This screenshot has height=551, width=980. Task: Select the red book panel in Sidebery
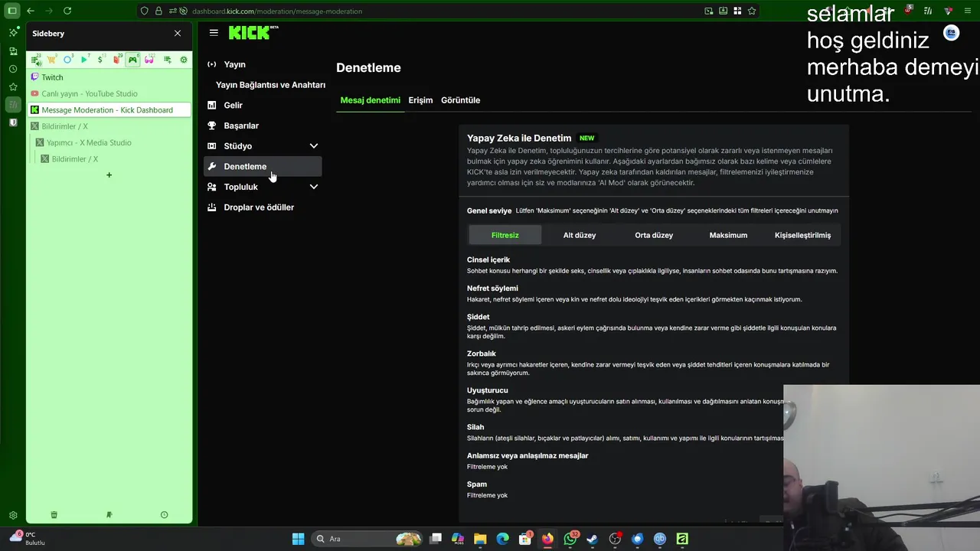[117, 60]
